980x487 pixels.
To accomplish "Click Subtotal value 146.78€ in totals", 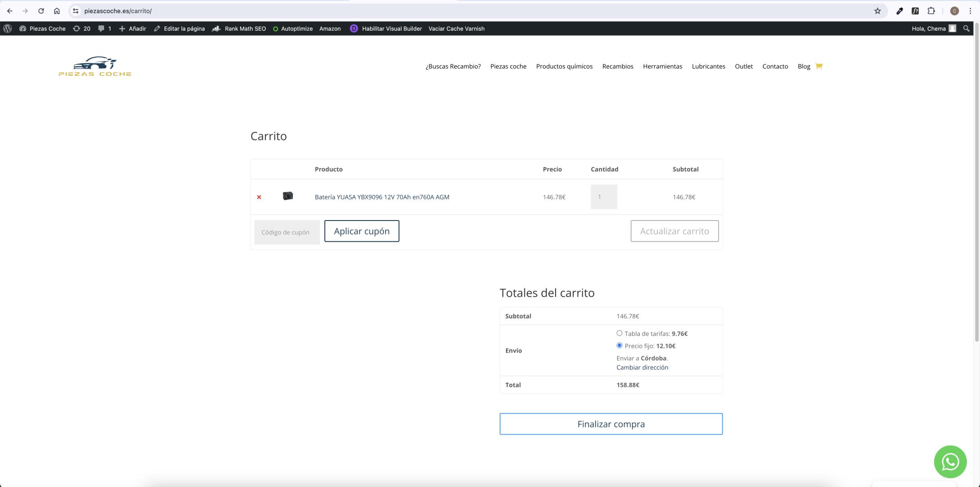I will [628, 316].
